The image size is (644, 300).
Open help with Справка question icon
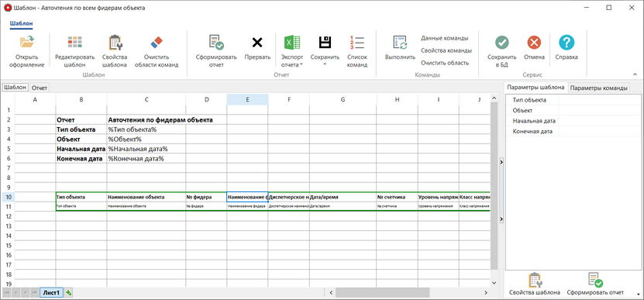coord(567,42)
